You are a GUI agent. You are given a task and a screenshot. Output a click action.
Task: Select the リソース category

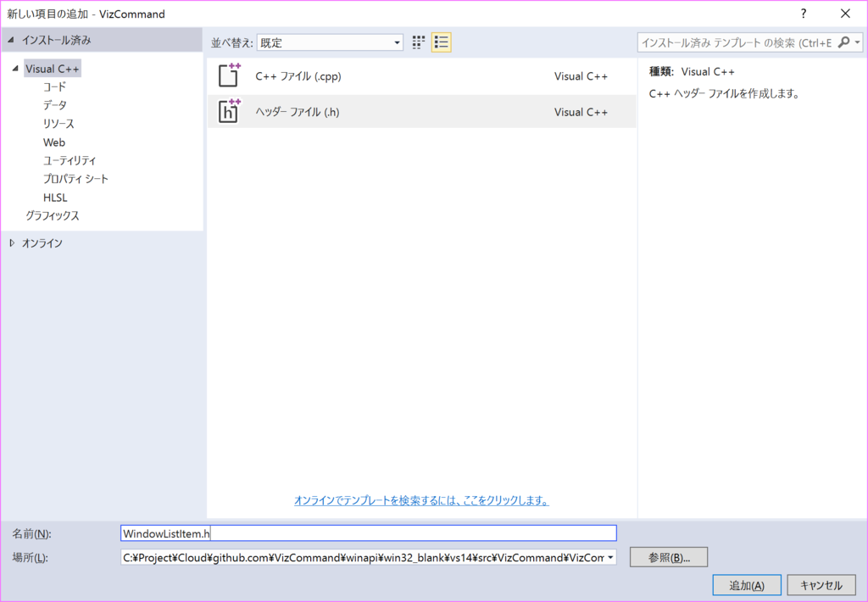pos(58,124)
